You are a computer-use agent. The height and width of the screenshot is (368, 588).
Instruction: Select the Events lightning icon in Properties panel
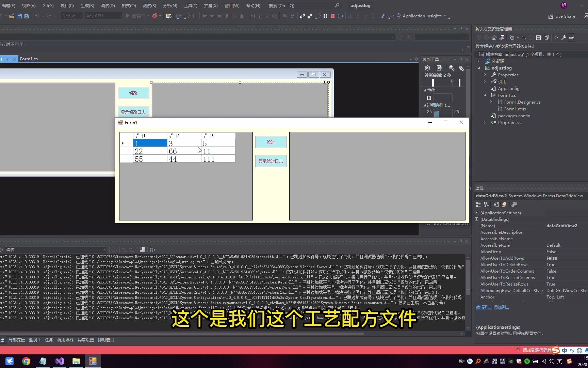504,204
